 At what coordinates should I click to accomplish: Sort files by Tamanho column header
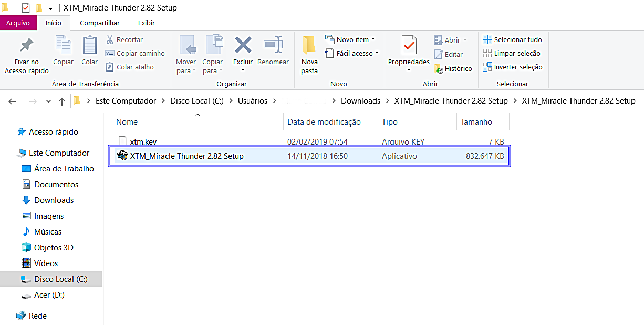tap(476, 121)
